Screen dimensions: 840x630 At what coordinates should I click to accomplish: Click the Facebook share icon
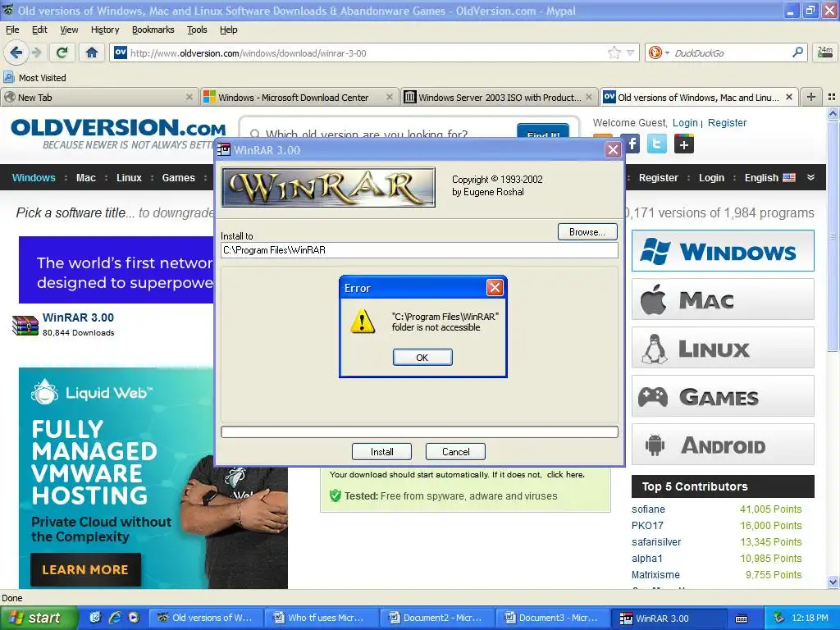632,144
